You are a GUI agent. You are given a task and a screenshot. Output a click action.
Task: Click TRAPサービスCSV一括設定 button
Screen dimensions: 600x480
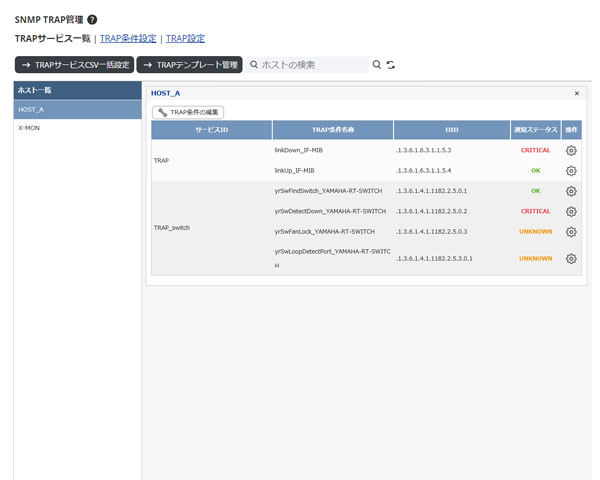[x=75, y=65]
